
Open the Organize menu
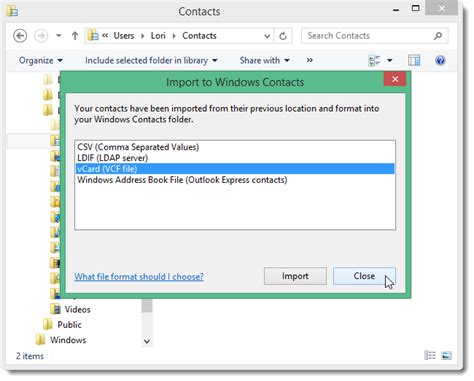pyautogui.click(x=41, y=61)
